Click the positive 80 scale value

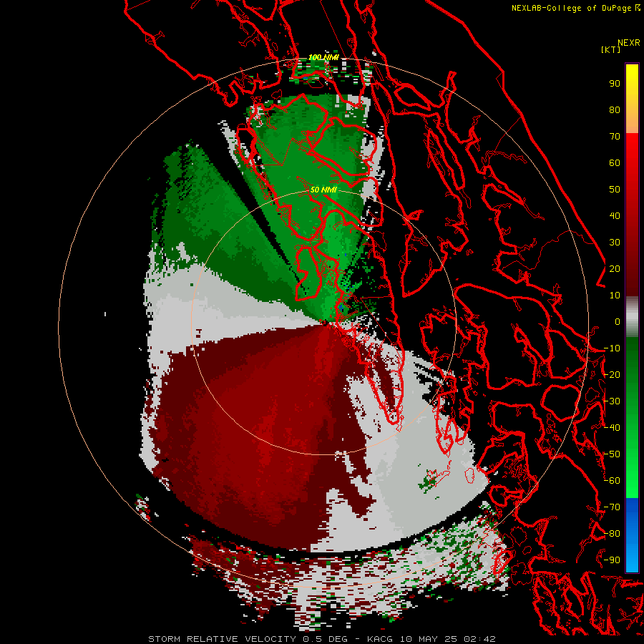615,110
